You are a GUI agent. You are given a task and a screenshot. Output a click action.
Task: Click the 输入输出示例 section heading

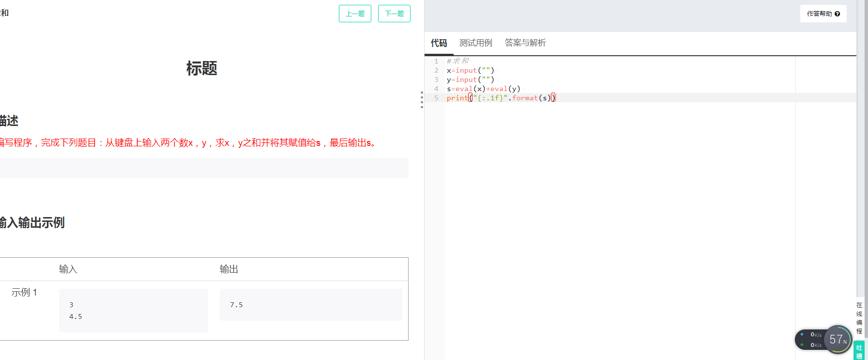pyautogui.click(x=32, y=223)
